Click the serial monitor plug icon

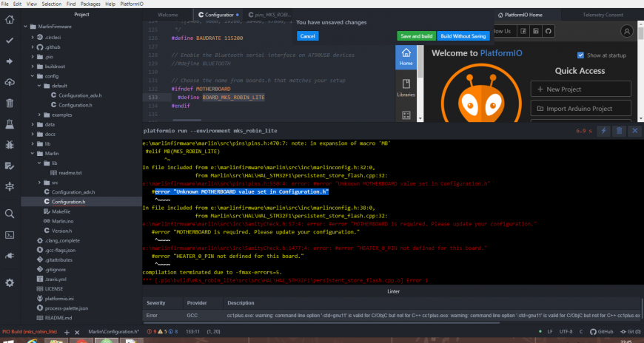pos(10,256)
